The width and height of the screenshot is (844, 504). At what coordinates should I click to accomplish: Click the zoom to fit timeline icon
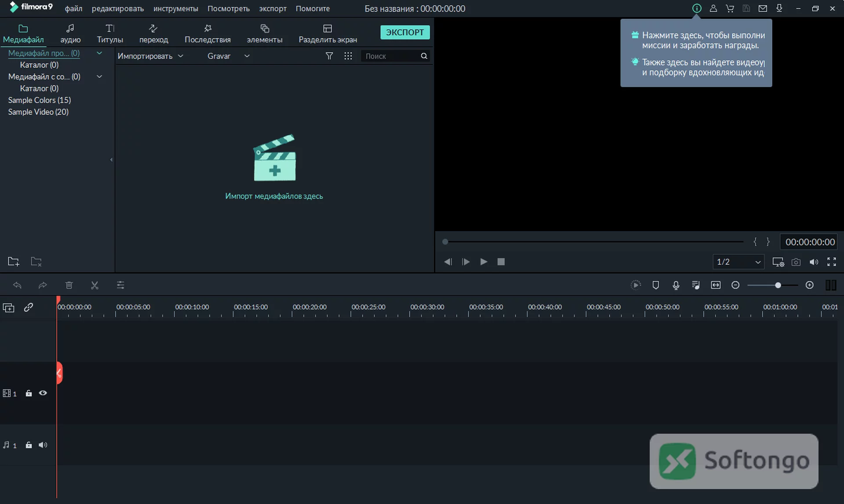(716, 285)
